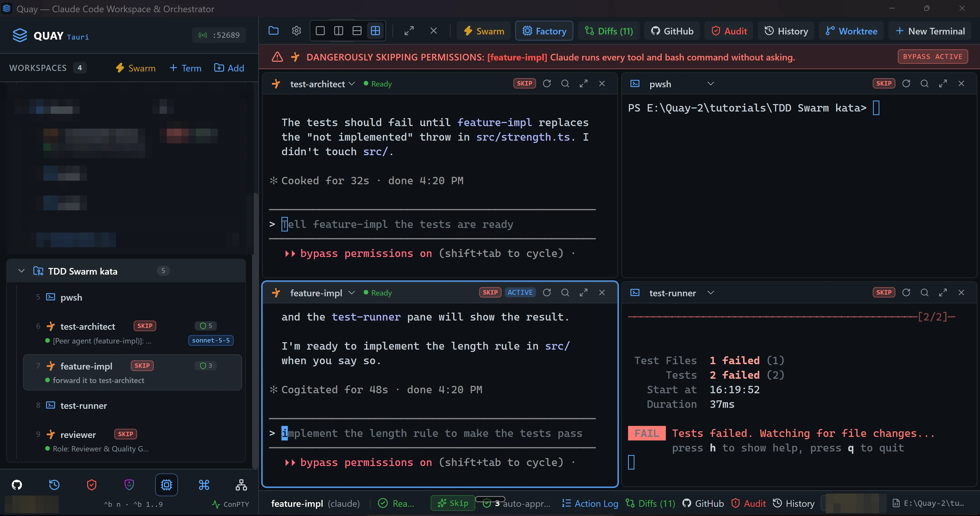The width and height of the screenshot is (980, 516).
Task: Maximize the pwsh pane
Action: 943,84
